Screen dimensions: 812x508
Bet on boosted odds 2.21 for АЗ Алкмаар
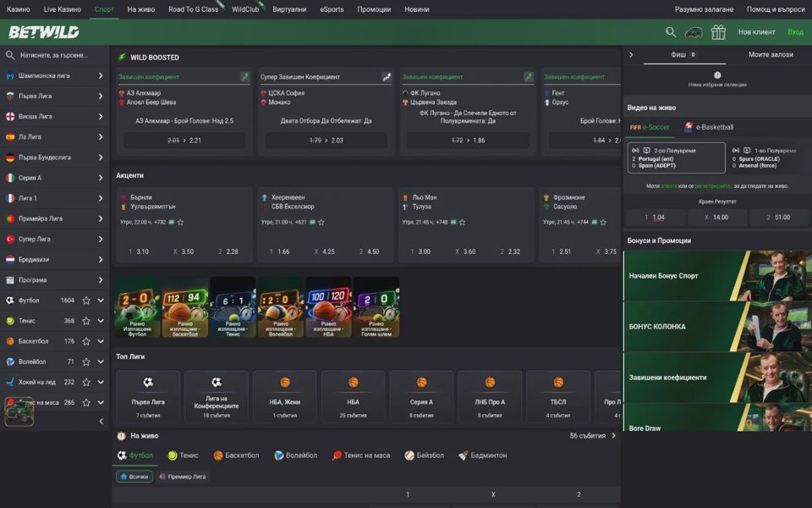click(184, 140)
